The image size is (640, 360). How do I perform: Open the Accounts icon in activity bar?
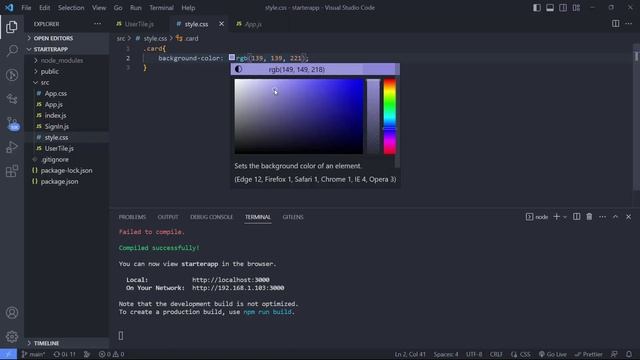coord(12,313)
